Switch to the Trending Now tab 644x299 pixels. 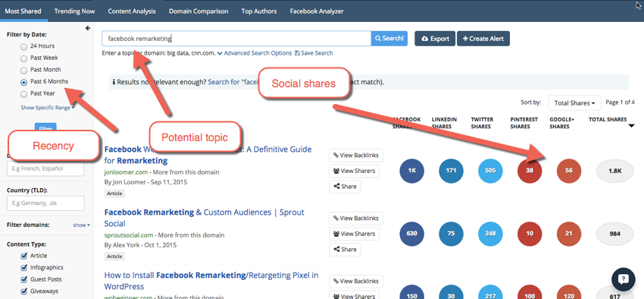coord(74,11)
